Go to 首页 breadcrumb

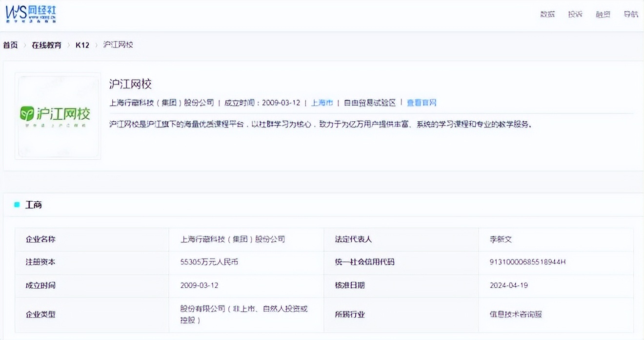coord(10,45)
